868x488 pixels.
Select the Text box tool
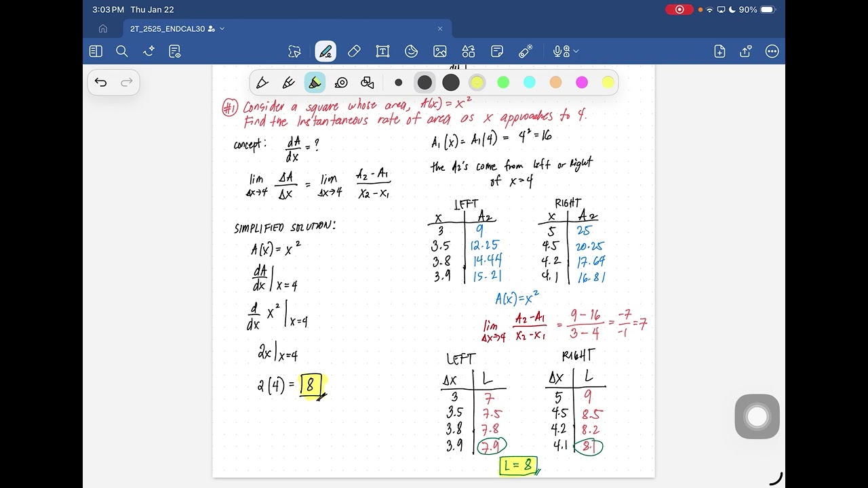pos(382,52)
